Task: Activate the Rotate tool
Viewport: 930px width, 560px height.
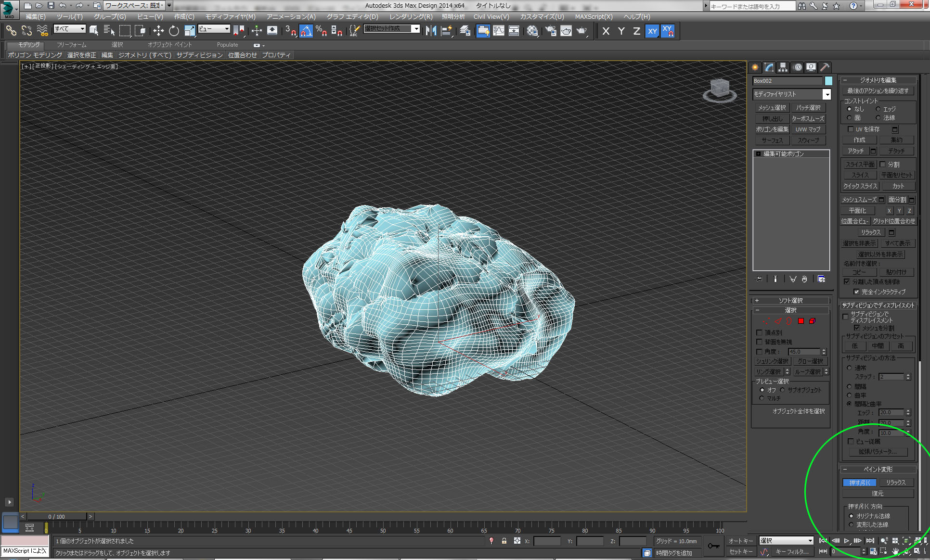Action: point(174,31)
